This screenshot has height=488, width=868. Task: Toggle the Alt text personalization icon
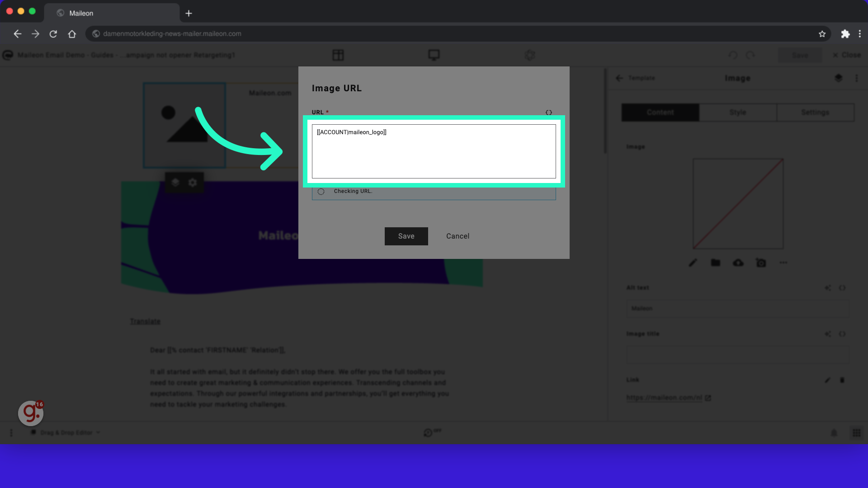tap(843, 288)
